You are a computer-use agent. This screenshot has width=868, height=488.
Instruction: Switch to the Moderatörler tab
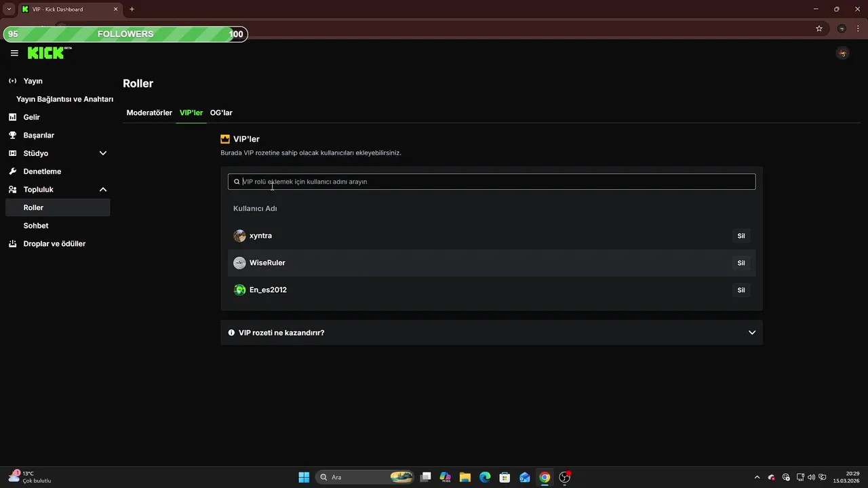(x=149, y=113)
